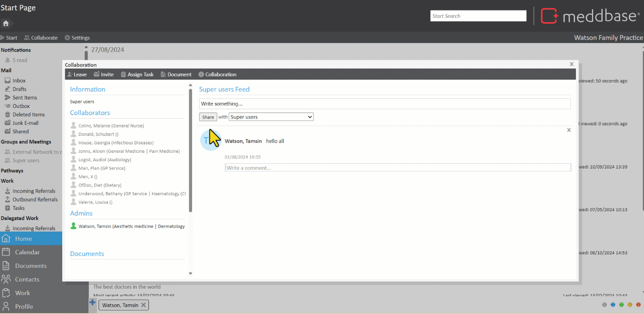
Task: Click the 'Write a comment...' box
Action: click(398, 168)
